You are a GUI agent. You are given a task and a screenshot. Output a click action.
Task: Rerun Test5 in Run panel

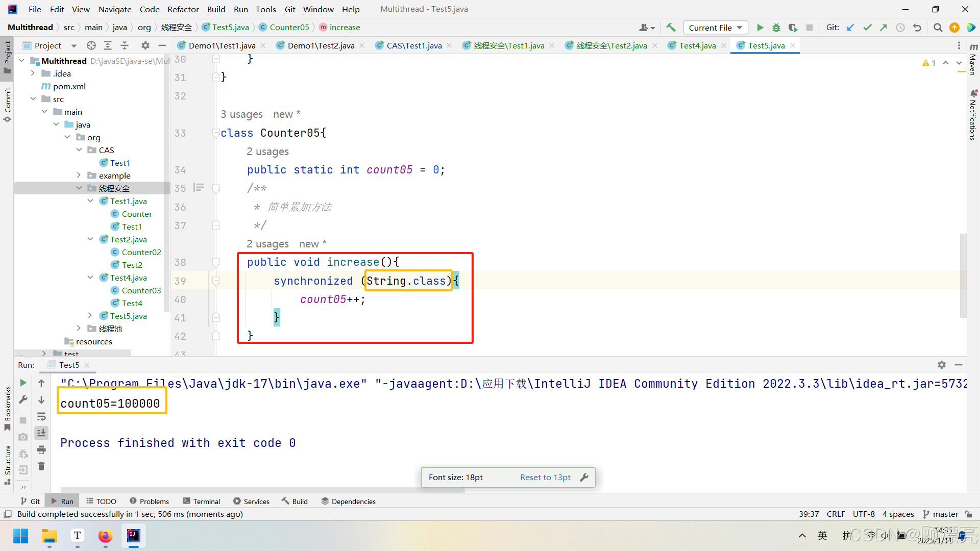[x=23, y=383]
